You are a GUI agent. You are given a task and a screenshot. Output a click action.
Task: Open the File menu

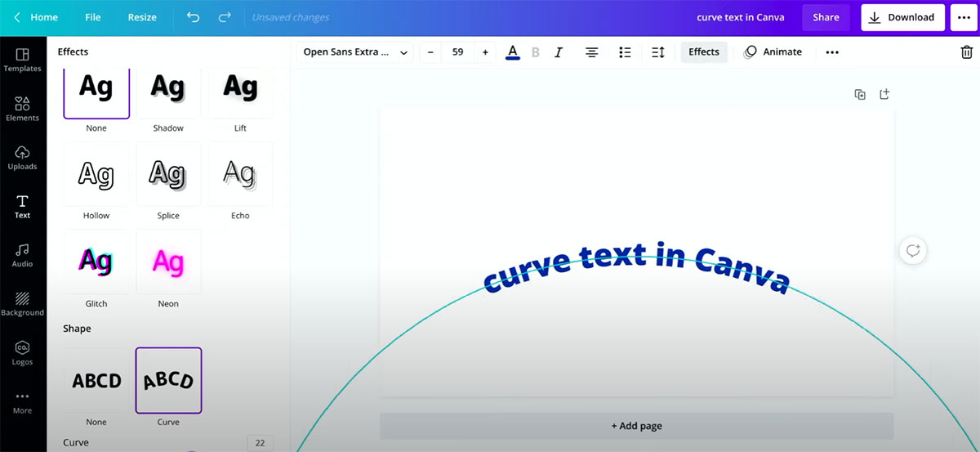93,17
